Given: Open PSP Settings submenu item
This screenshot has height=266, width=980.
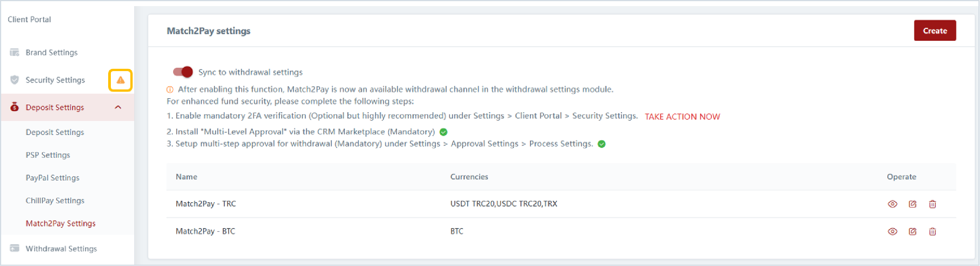Looking at the screenshot, I should 48,155.
